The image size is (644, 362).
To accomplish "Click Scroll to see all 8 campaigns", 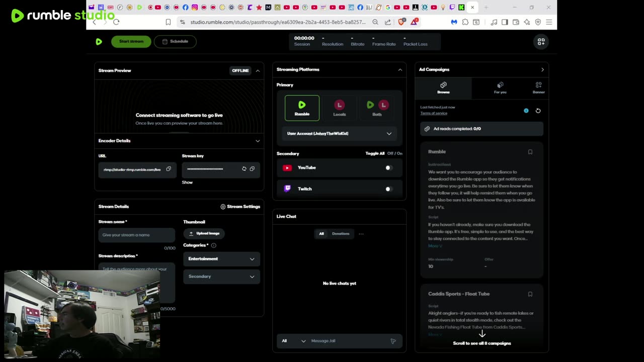I will click(482, 343).
